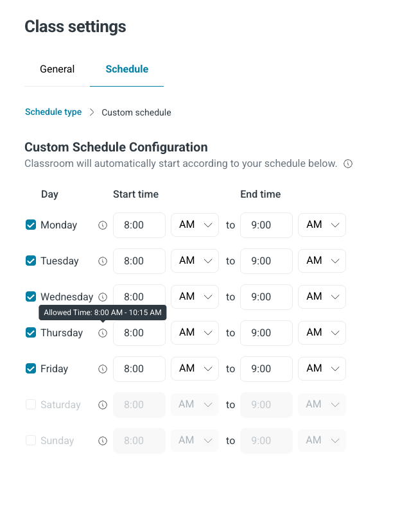The image size is (409, 532).
Task: Click the info icon next to Saturday
Action: [x=103, y=405]
